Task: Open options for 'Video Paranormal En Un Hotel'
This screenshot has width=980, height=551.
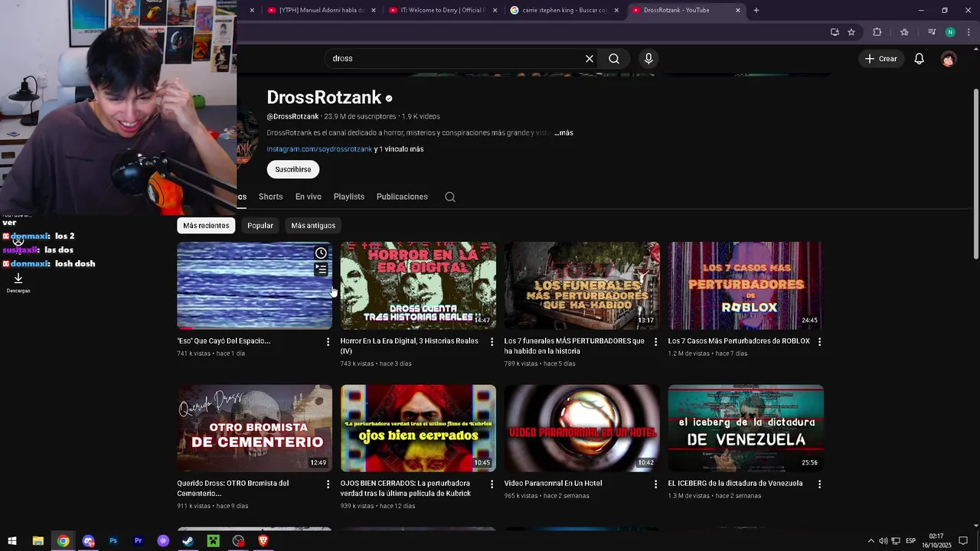Action: tap(655, 484)
